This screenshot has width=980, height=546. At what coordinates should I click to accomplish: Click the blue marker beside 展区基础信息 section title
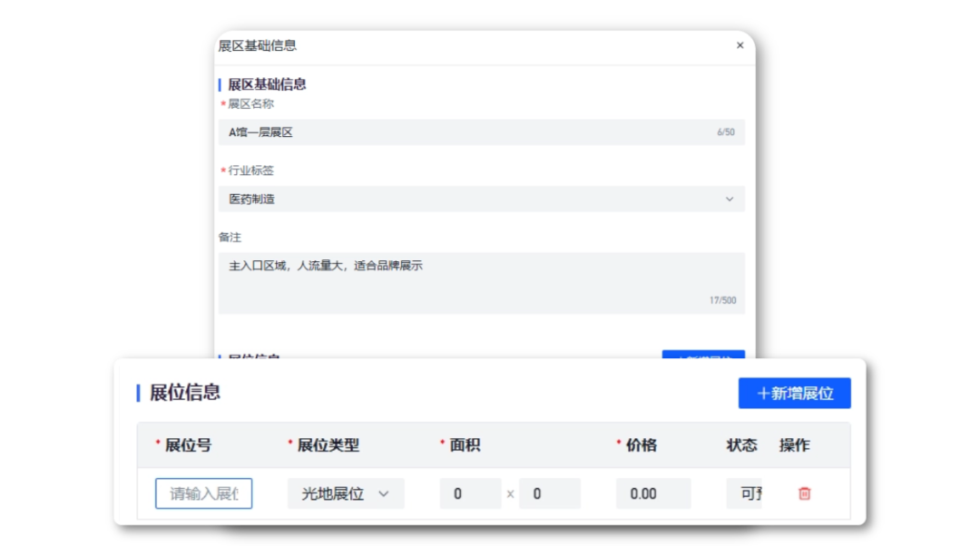219,83
